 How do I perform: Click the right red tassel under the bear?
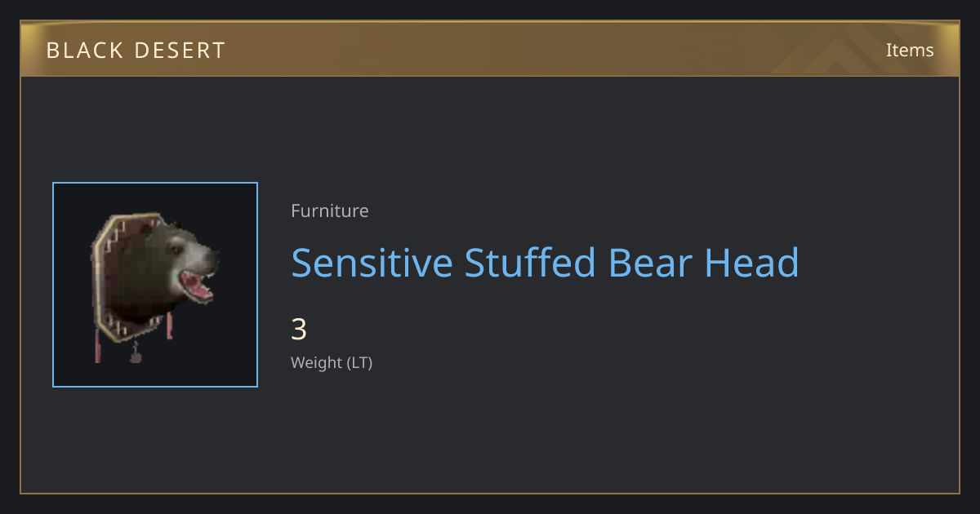coord(170,326)
